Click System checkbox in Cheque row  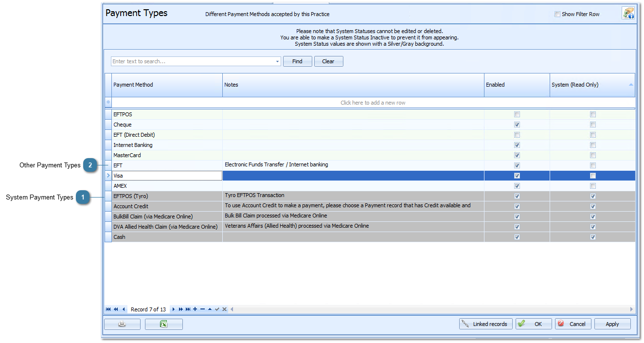coord(593,125)
